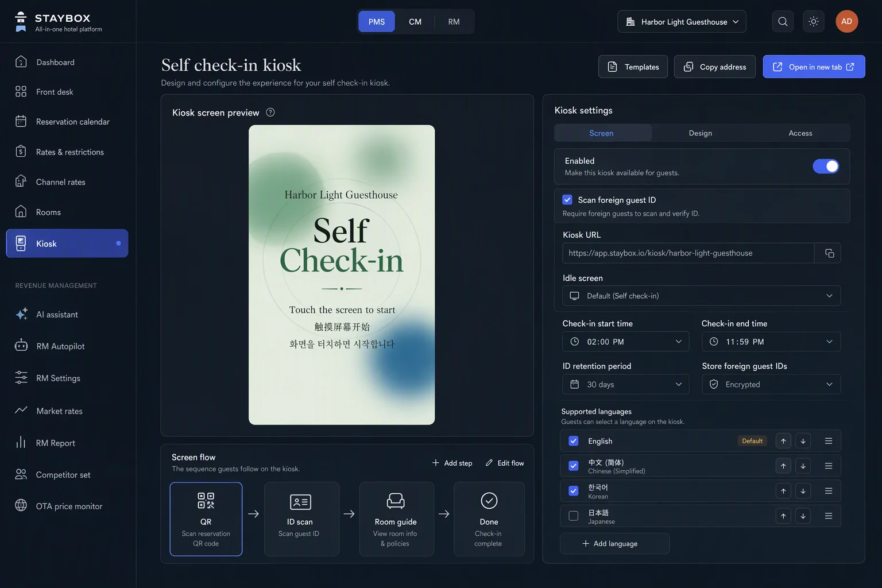The width and height of the screenshot is (882, 588).
Task: Move Korean language up
Action: (783, 491)
